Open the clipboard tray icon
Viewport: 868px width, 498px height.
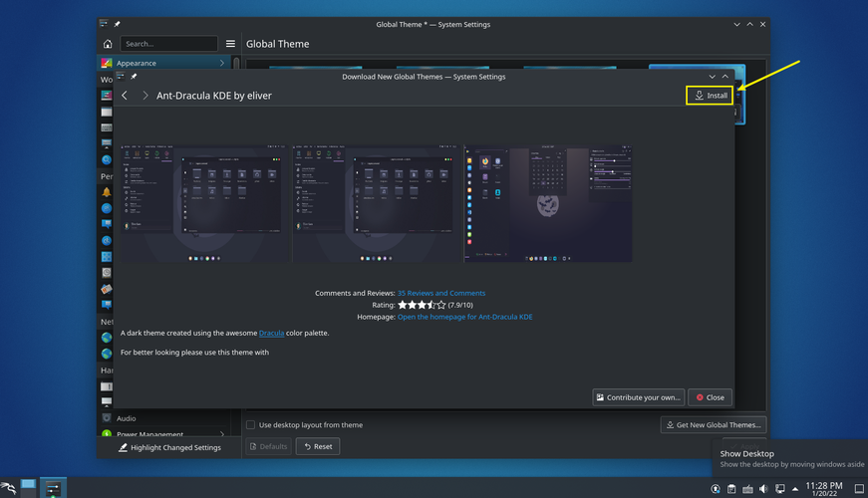tap(731, 489)
